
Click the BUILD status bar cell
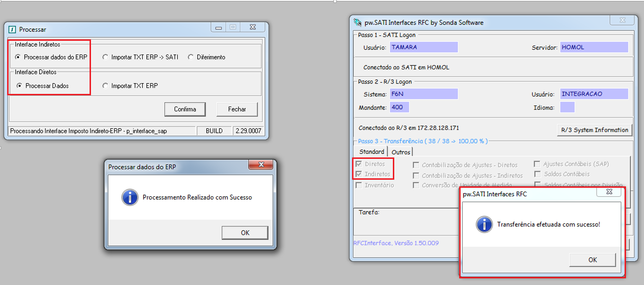214,131
